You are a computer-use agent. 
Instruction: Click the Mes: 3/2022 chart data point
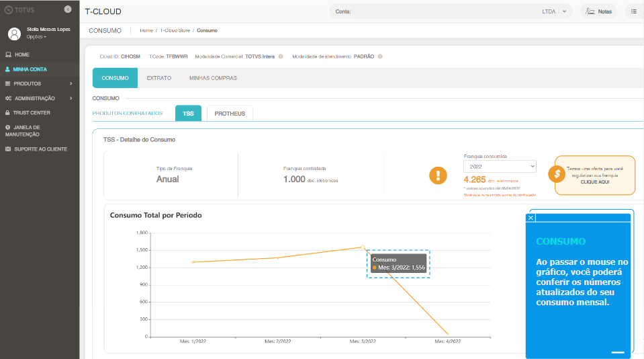tap(363, 247)
